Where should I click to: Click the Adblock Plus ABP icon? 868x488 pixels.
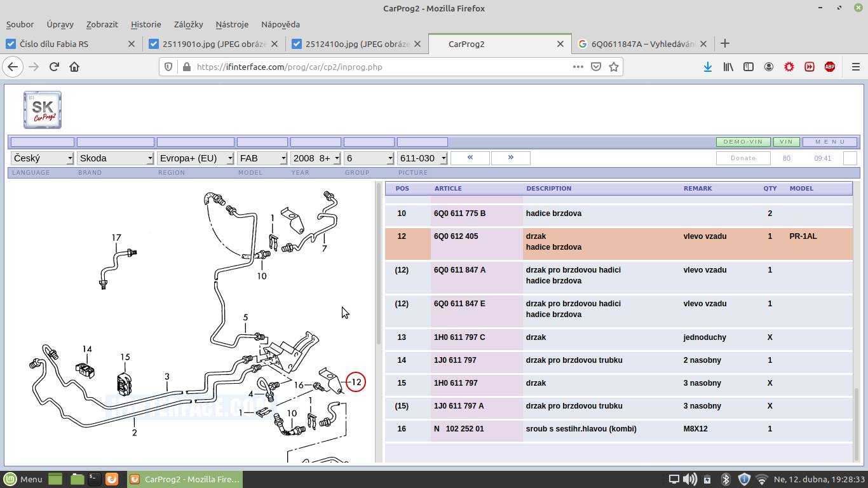tap(830, 67)
